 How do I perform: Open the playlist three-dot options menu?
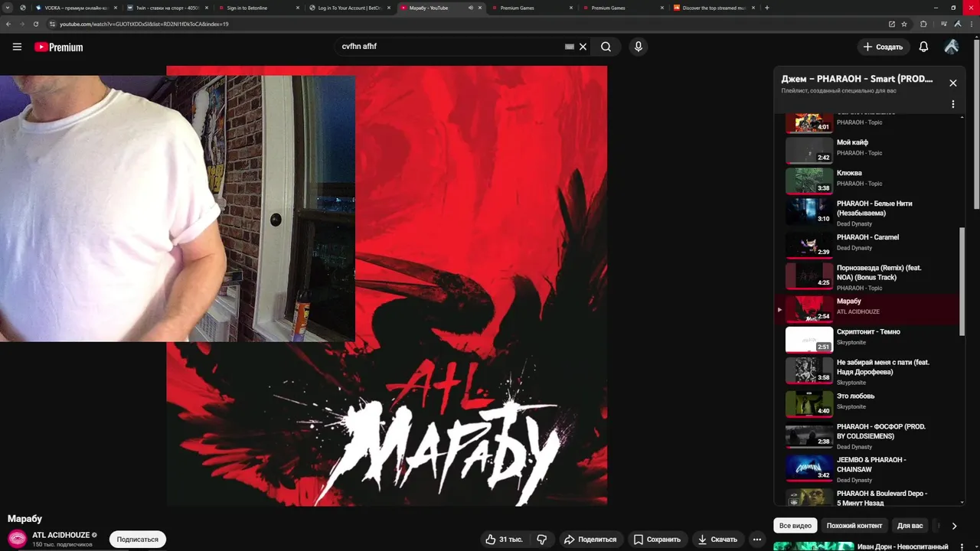[953, 104]
